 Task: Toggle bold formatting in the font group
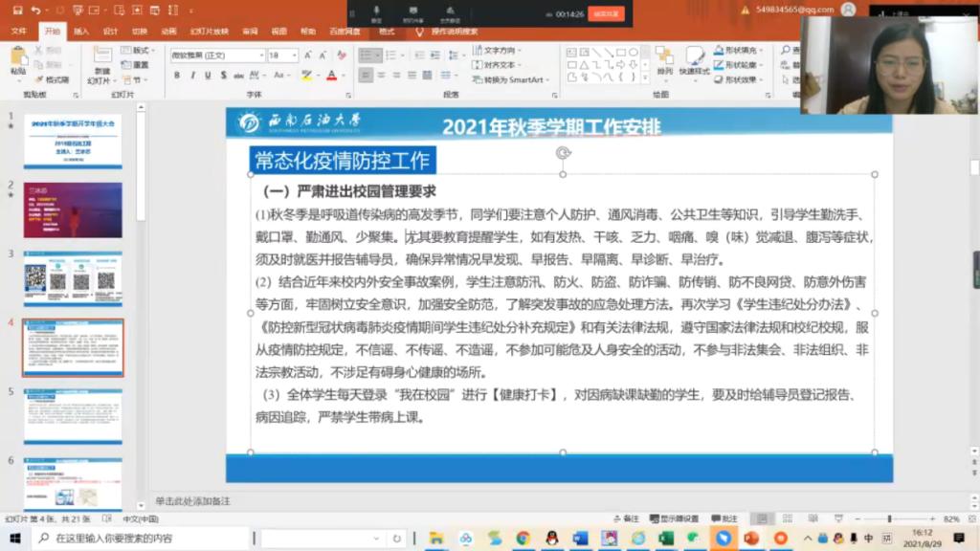pyautogui.click(x=178, y=76)
